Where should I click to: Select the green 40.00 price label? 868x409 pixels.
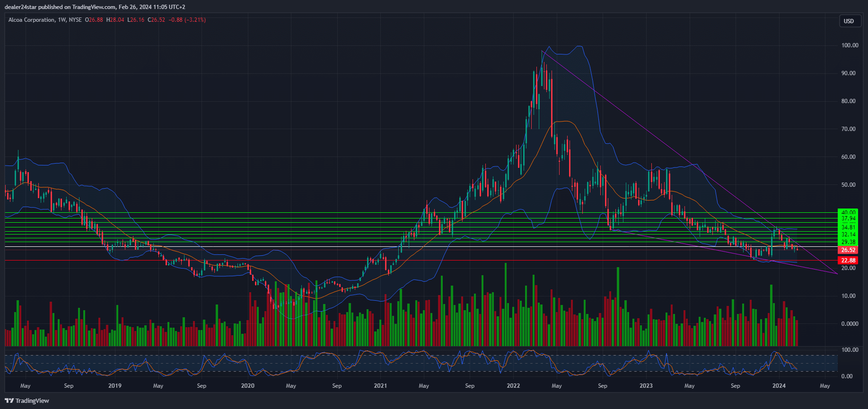click(x=848, y=212)
